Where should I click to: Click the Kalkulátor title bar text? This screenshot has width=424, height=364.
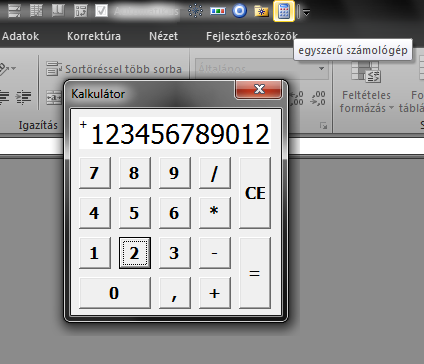pyautogui.click(x=98, y=94)
